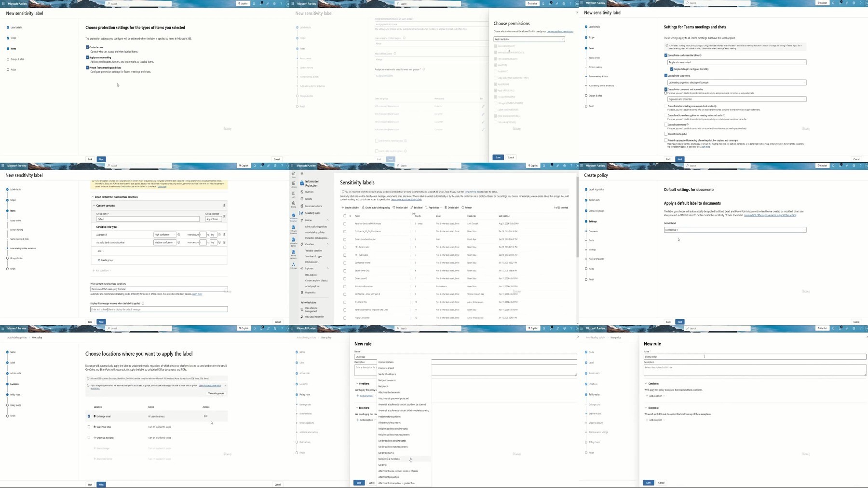Select Recipient is a member of option

point(389,459)
